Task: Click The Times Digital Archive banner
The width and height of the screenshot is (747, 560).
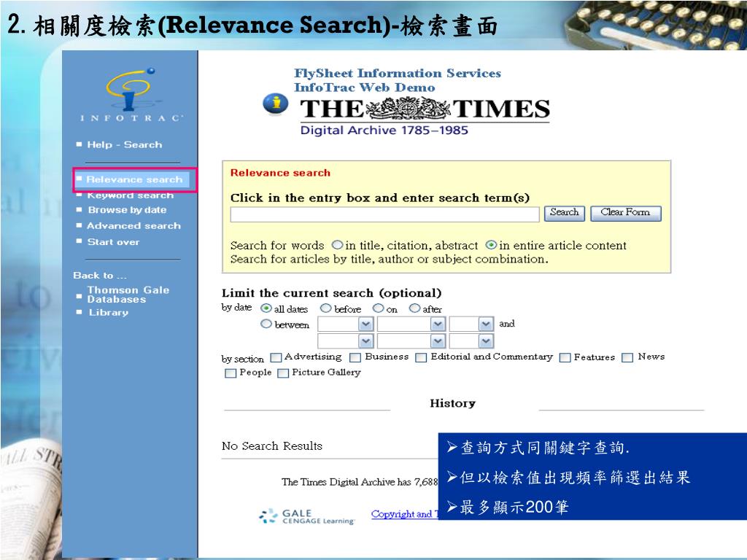Action: pyautogui.click(x=424, y=116)
